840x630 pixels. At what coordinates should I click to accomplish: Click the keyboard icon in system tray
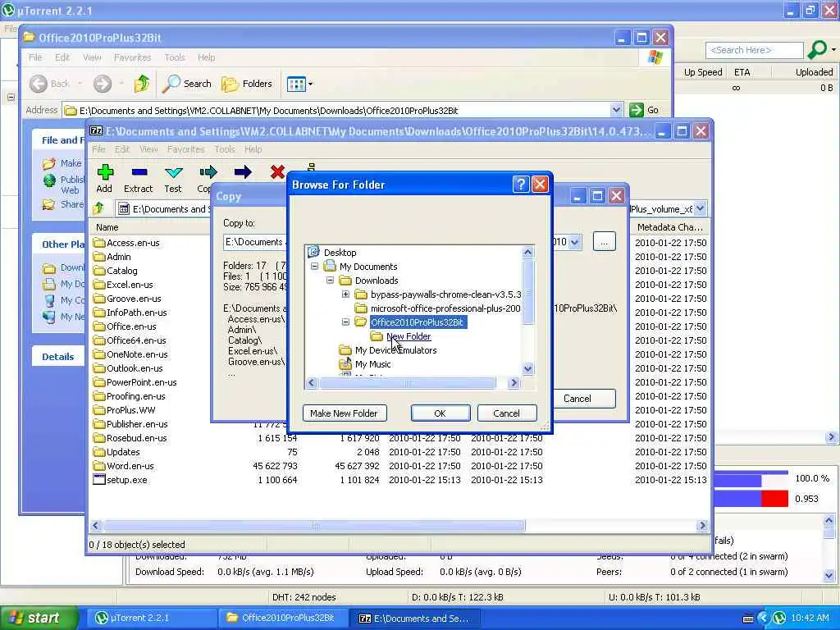pos(748,619)
